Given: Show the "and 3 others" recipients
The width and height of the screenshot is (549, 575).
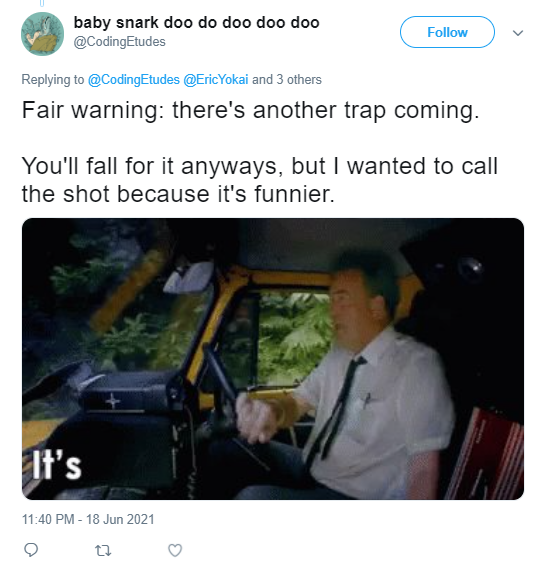Looking at the screenshot, I should [287, 80].
